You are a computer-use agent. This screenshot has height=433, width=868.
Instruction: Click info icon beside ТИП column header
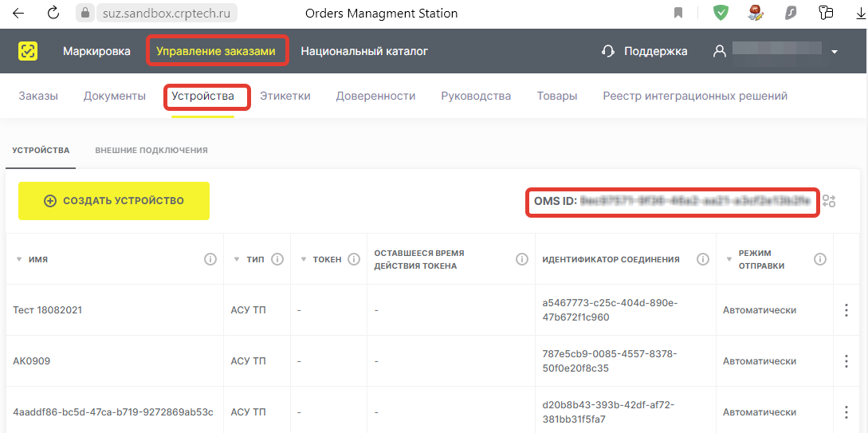click(278, 259)
